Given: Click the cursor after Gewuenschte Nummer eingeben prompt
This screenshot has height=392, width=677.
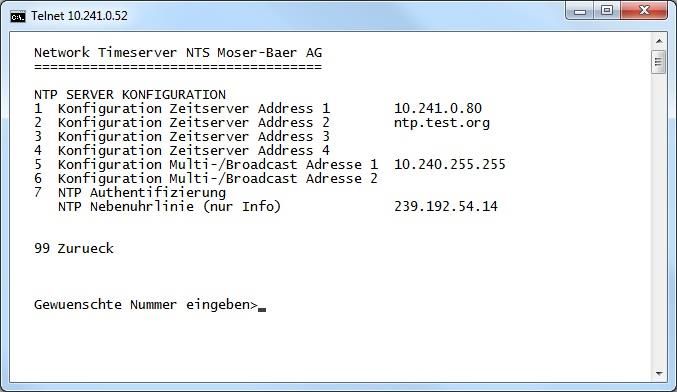Looking at the screenshot, I should [x=262, y=309].
